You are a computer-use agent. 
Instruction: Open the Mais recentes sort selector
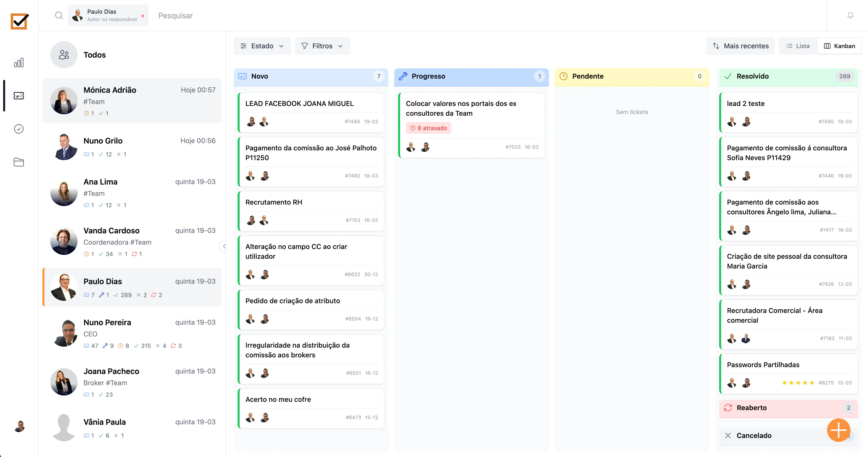(740, 46)
